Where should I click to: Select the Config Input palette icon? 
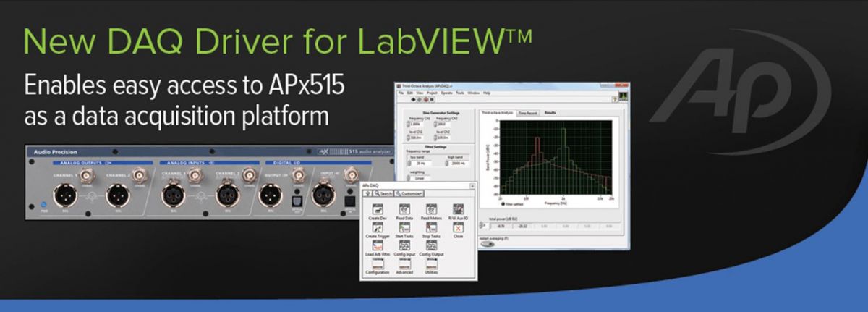point(405,245)
